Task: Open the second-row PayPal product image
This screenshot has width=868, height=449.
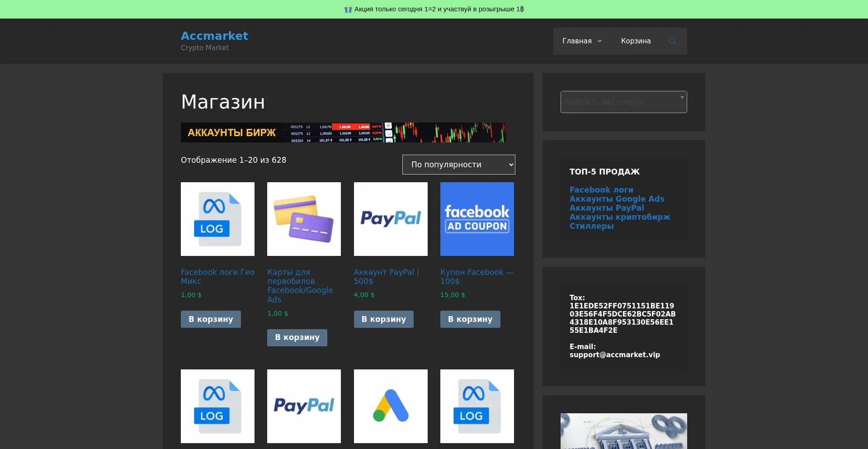Action: (x=304, y=406)
